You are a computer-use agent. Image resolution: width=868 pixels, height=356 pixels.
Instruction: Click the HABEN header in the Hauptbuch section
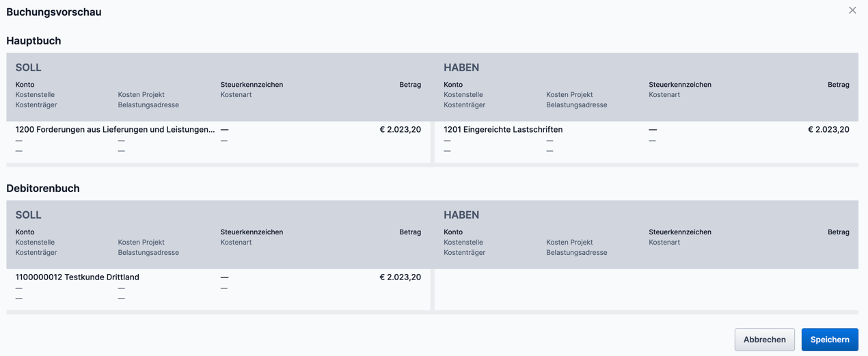(x=461, y=68)
